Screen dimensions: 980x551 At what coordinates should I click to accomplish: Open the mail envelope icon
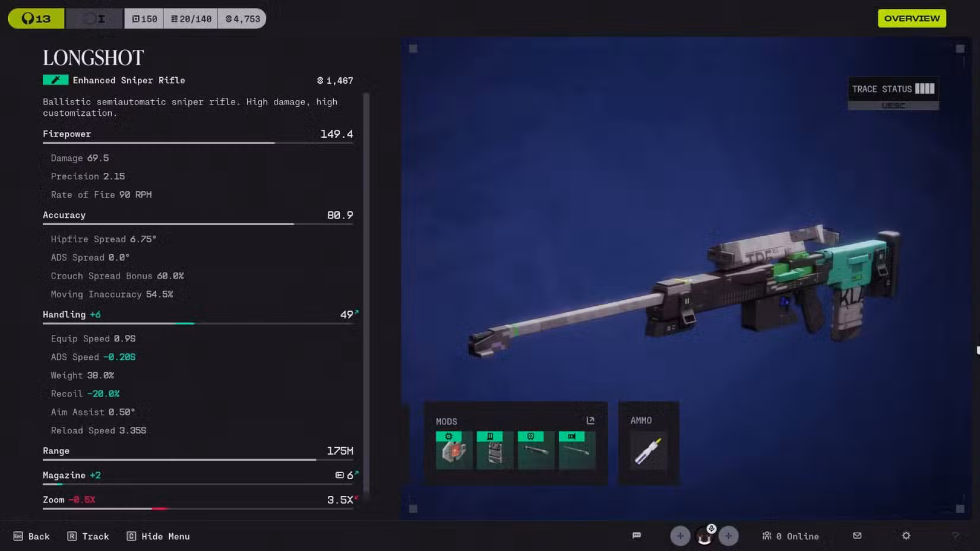coord(857,536)
